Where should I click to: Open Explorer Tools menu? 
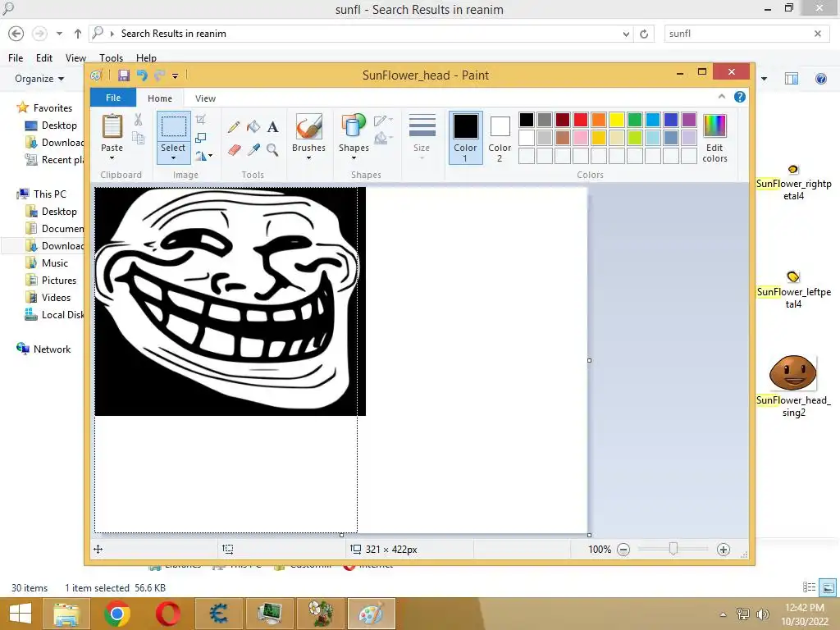111,58
